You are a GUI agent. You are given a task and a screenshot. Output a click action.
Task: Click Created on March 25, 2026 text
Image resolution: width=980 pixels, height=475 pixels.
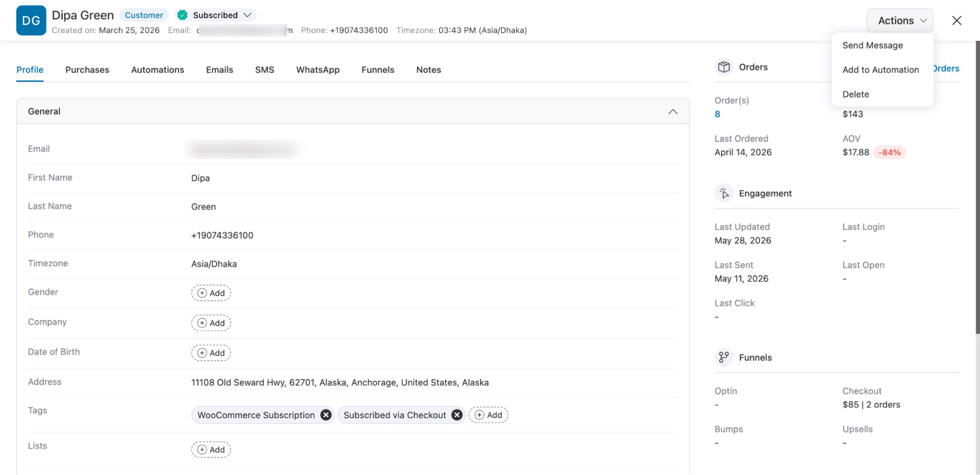pyautogui.click(x=106, y=30)
